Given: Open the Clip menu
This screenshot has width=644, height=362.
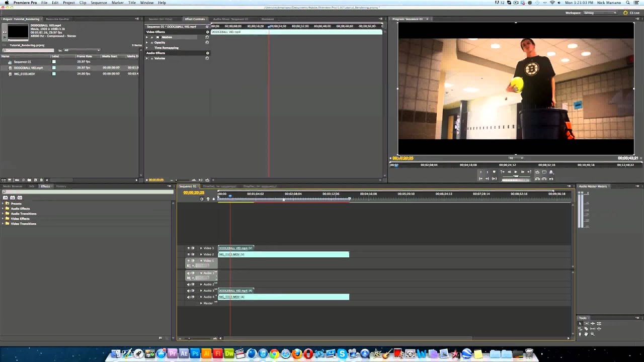Looking at the screenshot, I should point(83,3).
